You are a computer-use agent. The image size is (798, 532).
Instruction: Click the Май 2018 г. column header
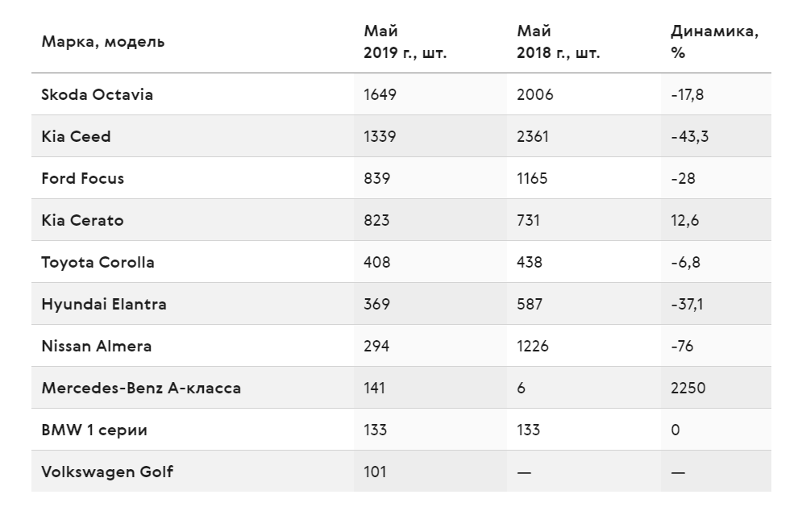coord(559,42)
